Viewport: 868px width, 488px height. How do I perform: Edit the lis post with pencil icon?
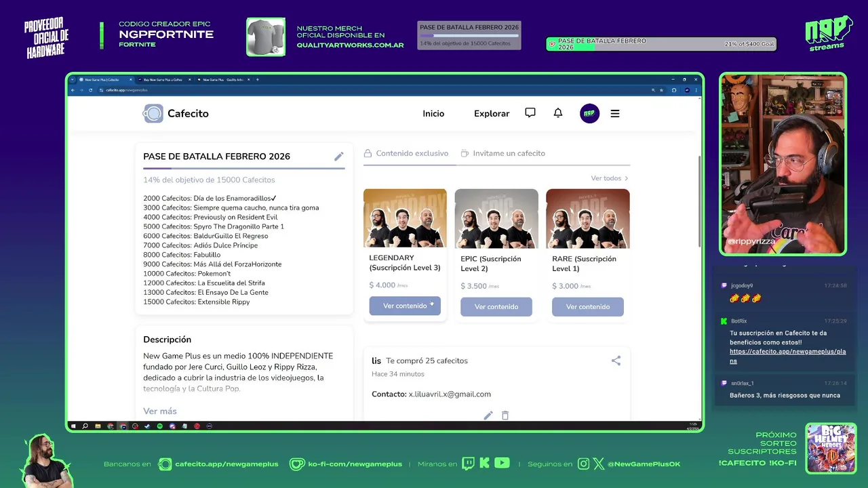(x=488, y=415)
